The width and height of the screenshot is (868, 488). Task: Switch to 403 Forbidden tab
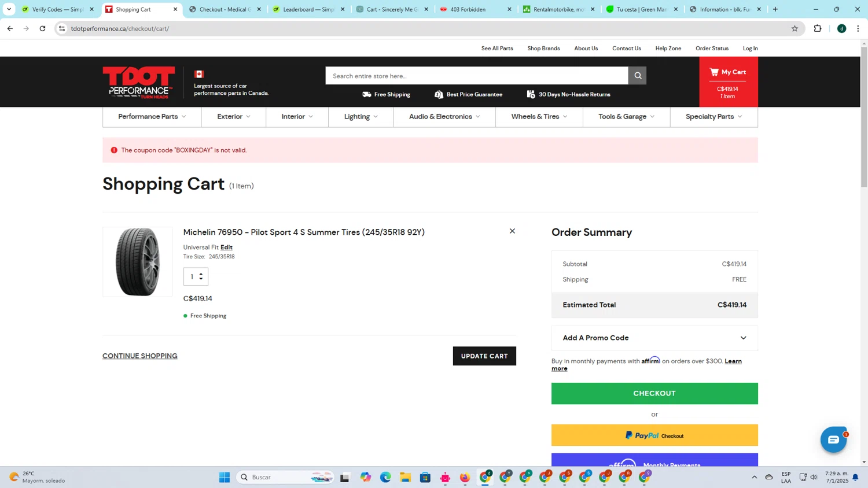(475, 9)
